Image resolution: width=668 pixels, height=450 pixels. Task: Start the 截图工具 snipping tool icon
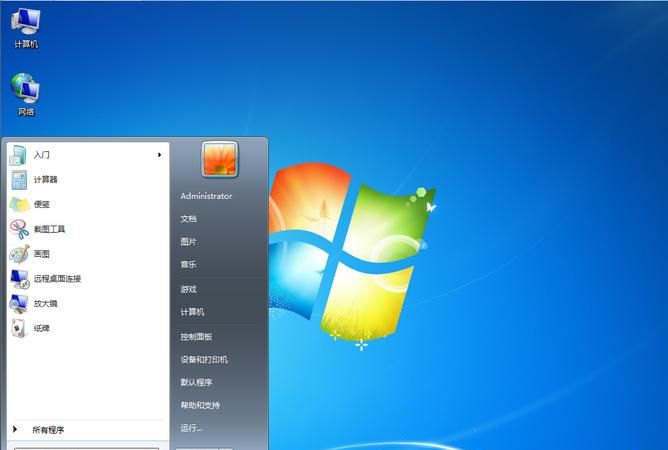(x=20, y=229)
